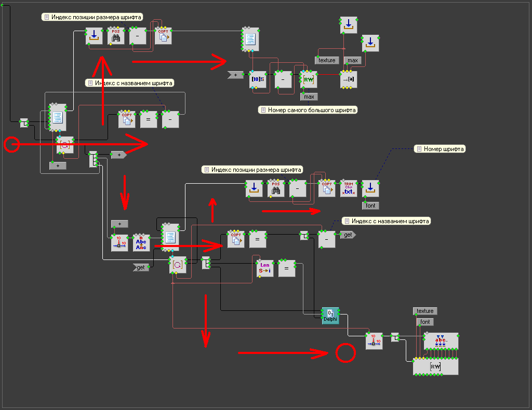Select the max label under the RW node

[309, 97]
